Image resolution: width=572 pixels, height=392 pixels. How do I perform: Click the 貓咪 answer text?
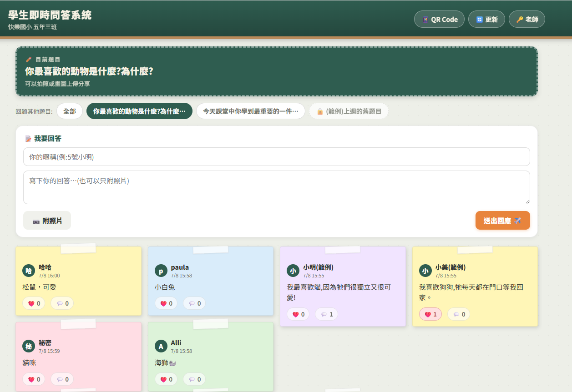29,362
